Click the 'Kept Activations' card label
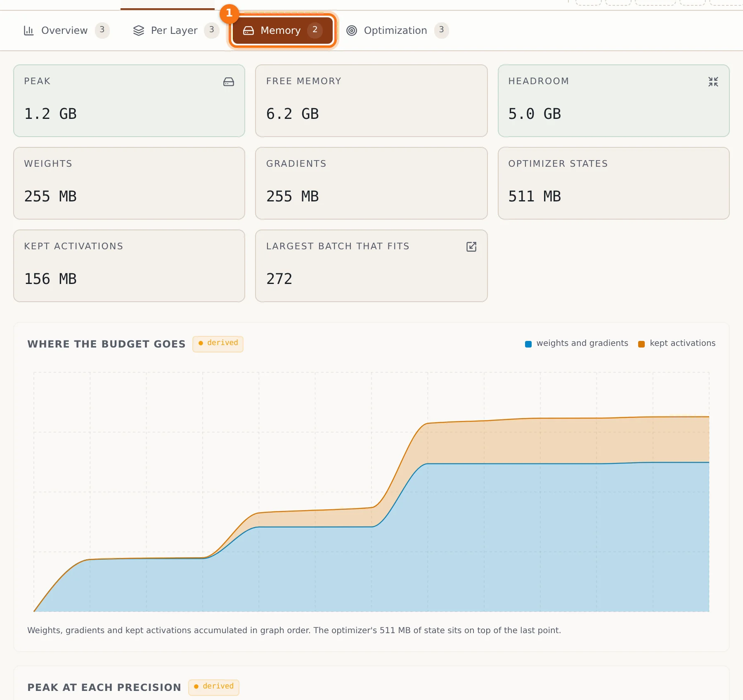This screenshot has width=743, height=700. pyautogui.click(x=73, y=246)
